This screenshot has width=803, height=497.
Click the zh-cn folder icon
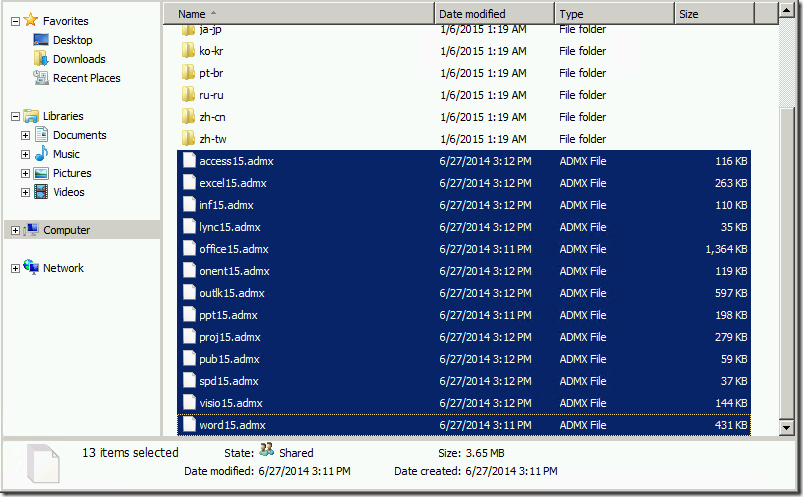click(x=188, y=116)
